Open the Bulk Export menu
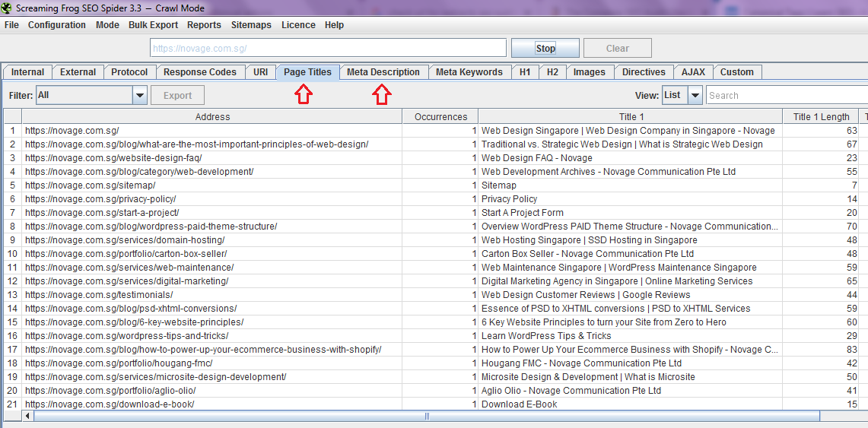868x428 pixels. click(x=154, y=25)
